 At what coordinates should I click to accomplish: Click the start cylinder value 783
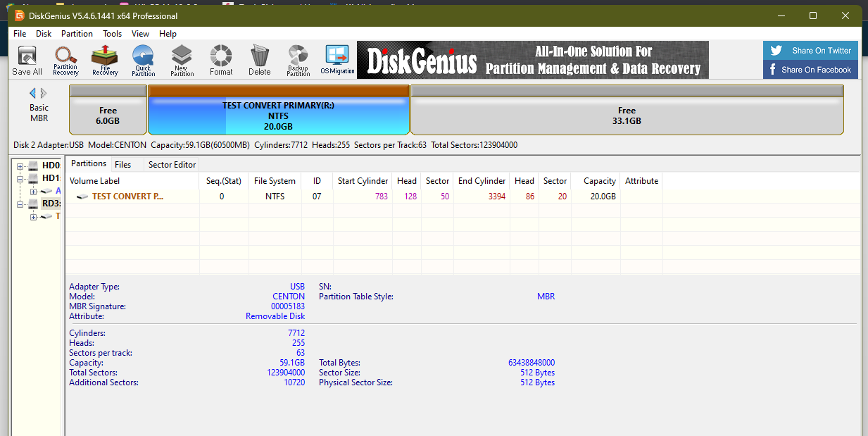click(x=381, y=197)
